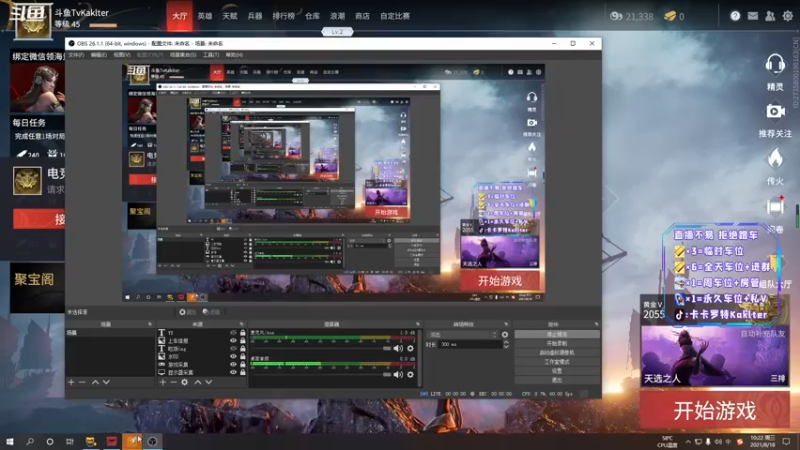Open the OBS 工具(T) menu
This screenshot has width=800, height=450.
point(211,55)
